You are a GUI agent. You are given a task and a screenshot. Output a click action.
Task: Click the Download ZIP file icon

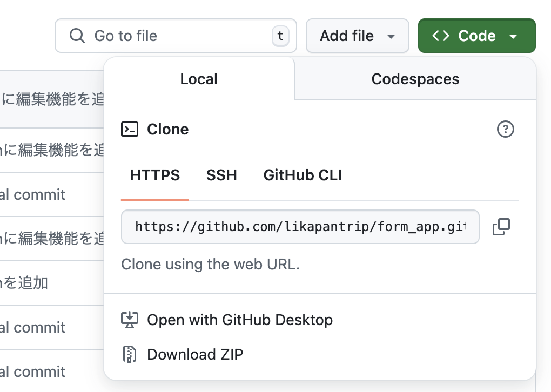(x=130, y=354)
